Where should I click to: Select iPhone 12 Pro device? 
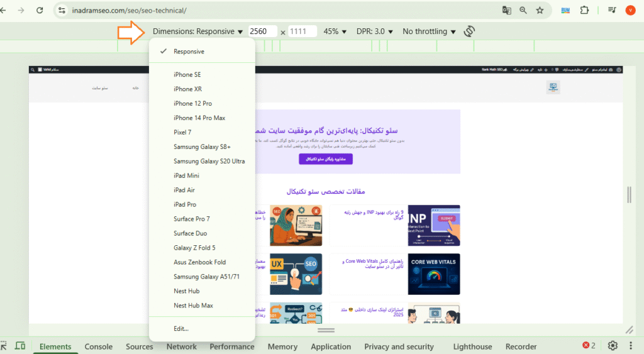tap(202, 104)
